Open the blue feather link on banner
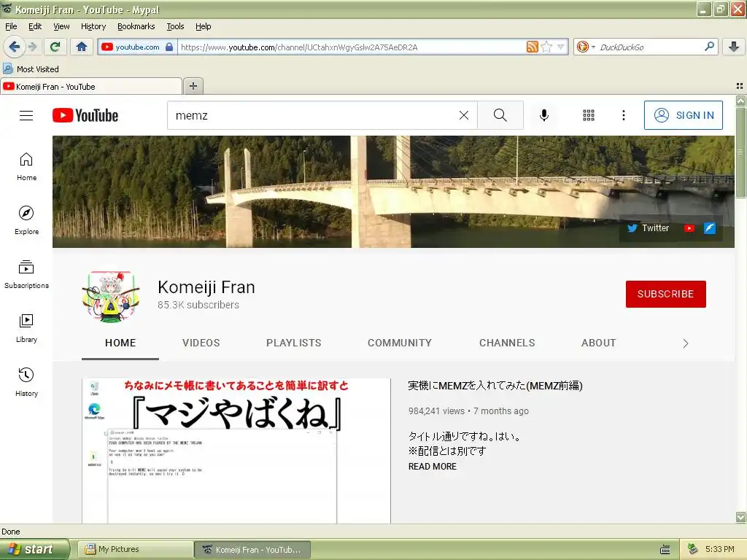The image size is (747, 560). [710, 228]
